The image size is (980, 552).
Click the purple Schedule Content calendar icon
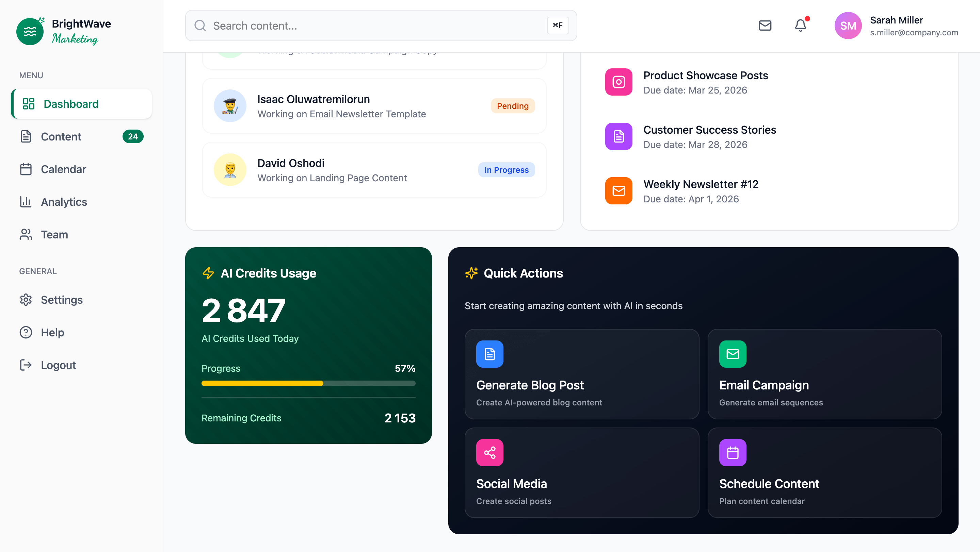coord(732,452)
